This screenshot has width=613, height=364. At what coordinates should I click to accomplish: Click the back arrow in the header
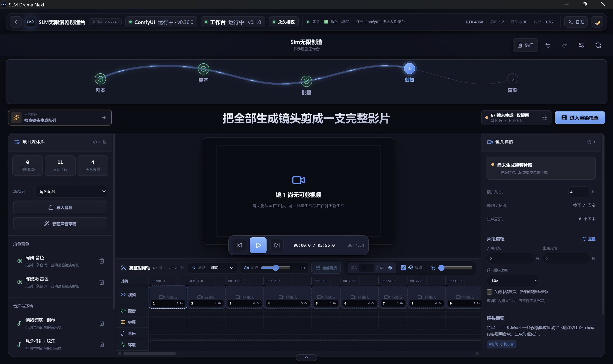coord(16,22)
